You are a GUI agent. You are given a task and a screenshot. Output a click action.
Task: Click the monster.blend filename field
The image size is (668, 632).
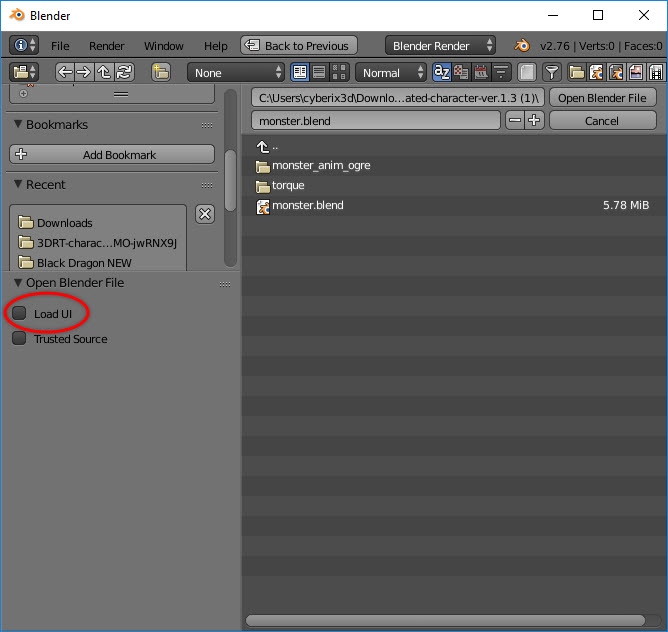pos(376,121)
